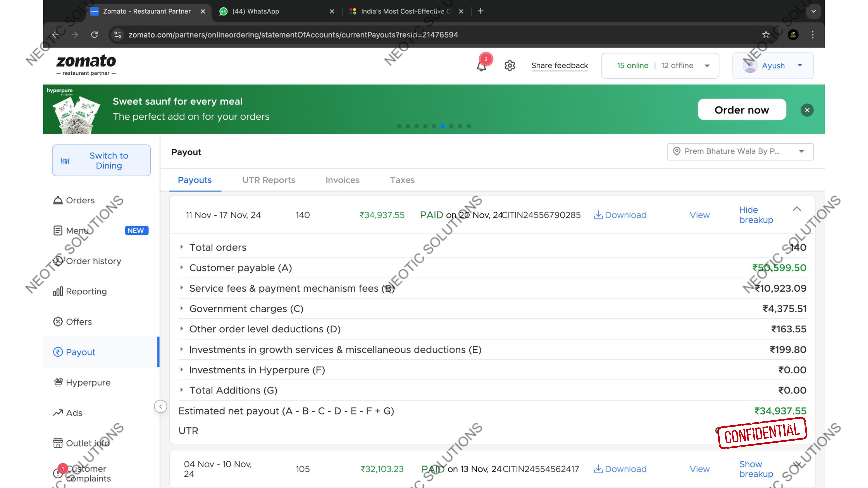868x488 pixels.
Task: Expand Total Additions (G) row
Action: tap(182, 390)
